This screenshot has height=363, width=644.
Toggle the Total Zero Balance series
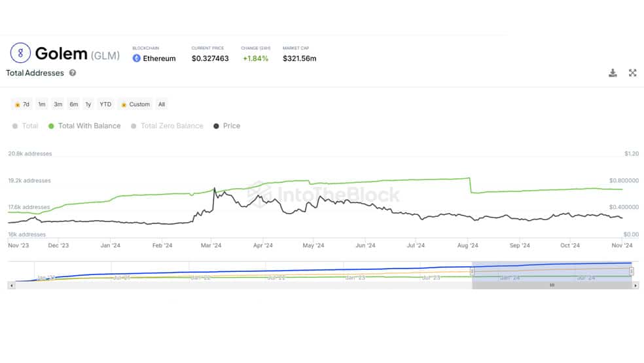[x=167, y=126]
